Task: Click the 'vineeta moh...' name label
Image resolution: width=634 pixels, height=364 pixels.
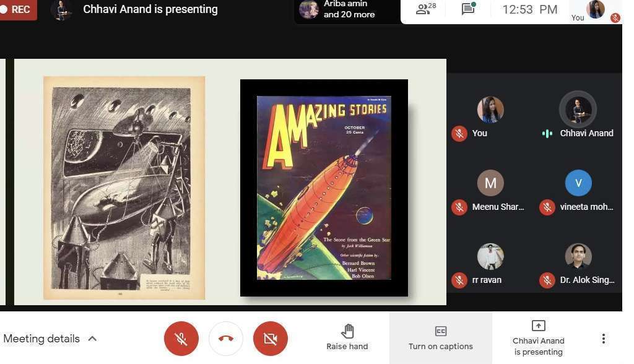Action: point(587,207)
